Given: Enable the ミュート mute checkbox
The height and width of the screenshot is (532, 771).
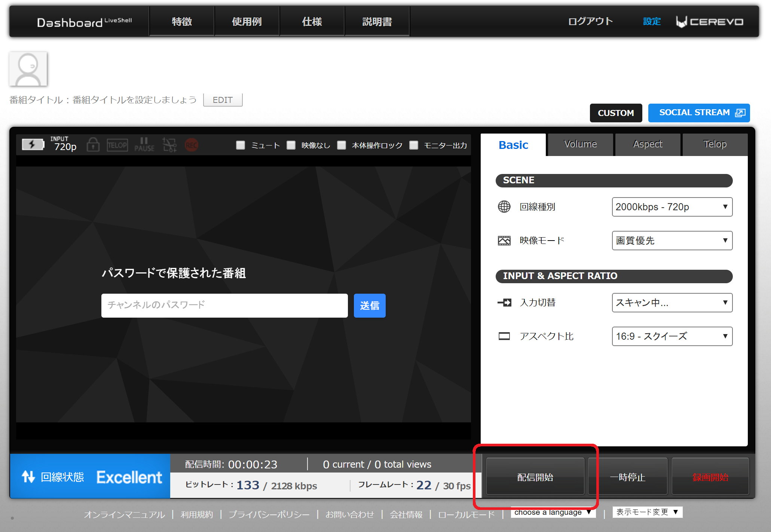Looking at the screenshot, I should [241, 145].
